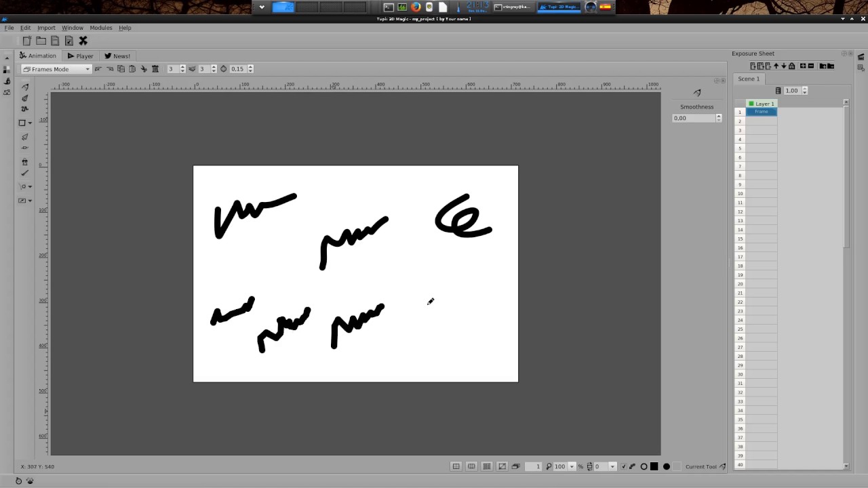Viewport: 868px width, 488px height.
Task: Insert a frame in Exposure Sheet
Action: 753,66
